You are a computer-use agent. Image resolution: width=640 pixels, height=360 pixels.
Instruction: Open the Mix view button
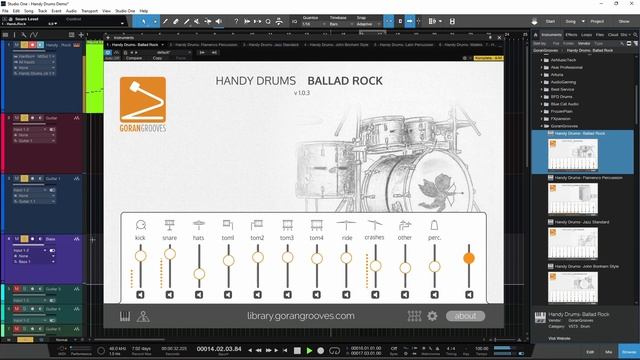(609, 352)
